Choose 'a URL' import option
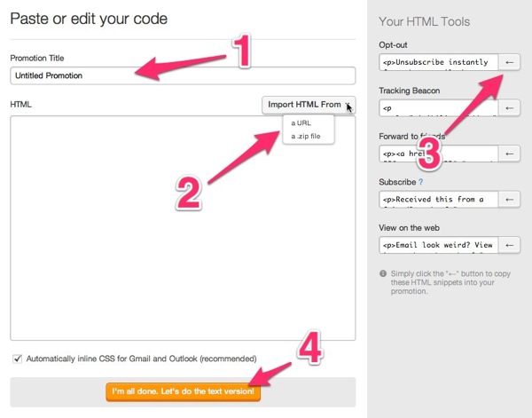 point(301,123)
